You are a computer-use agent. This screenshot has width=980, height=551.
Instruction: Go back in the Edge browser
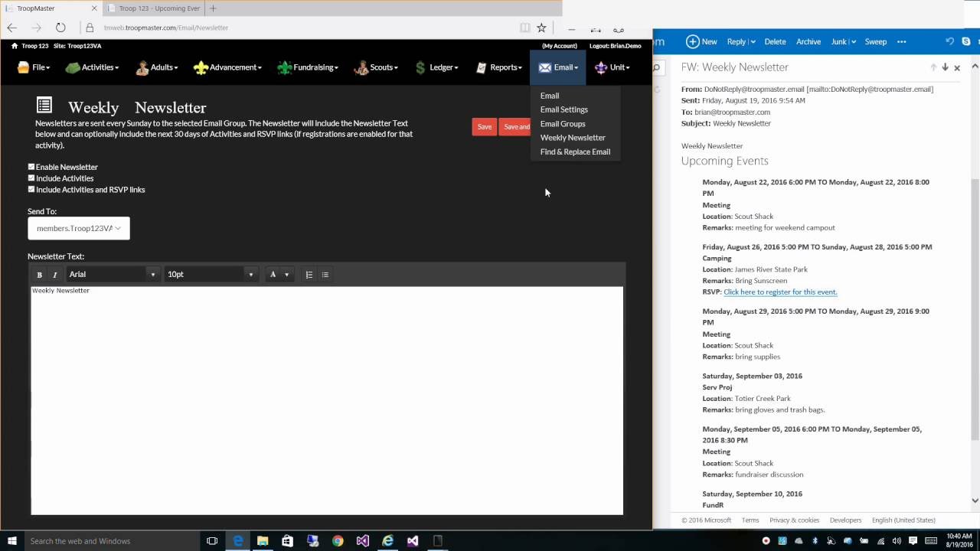[12, 28]
